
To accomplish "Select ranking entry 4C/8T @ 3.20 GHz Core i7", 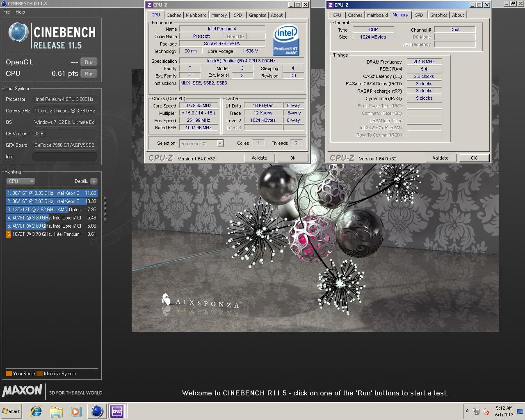I will (52, 218).
